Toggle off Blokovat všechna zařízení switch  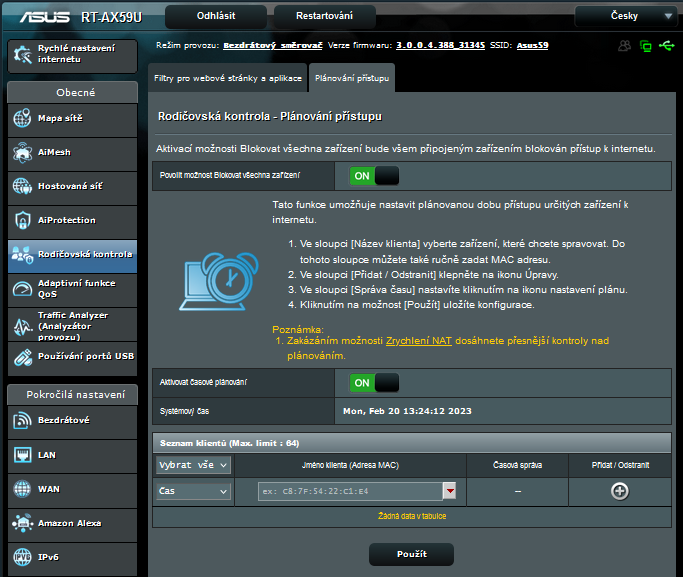(373, 176)
